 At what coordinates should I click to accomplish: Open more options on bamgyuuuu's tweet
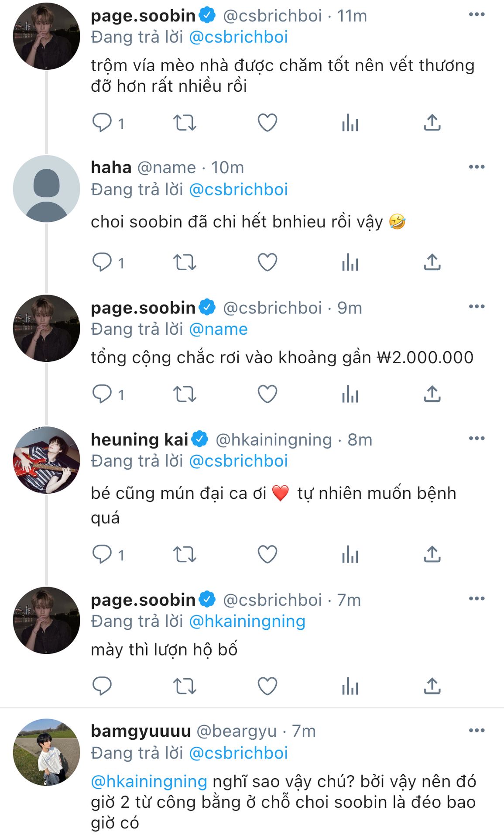pos(477,731)
